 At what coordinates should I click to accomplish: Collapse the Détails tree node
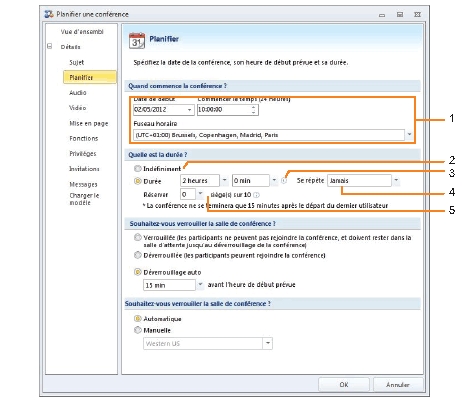coord(50,47)
